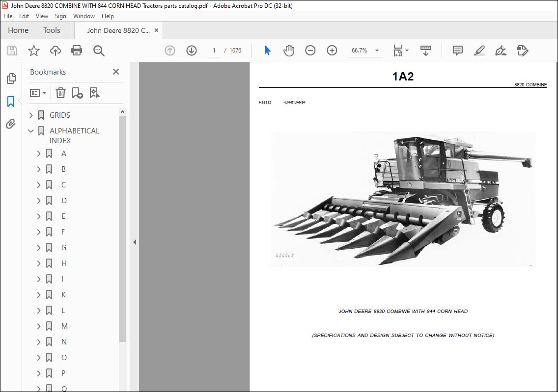Expand bookmark G
The image size is (558, 392).
click(x=39, y=248)
